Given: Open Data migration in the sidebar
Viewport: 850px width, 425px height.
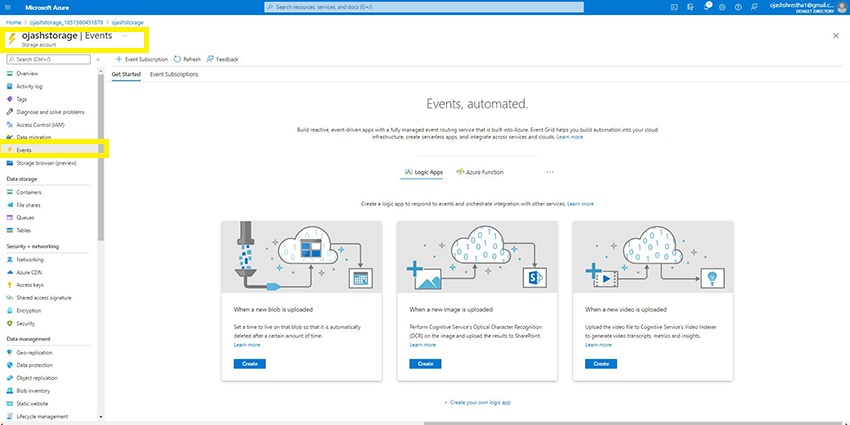Looking at the screenshot, I should 34,137.
